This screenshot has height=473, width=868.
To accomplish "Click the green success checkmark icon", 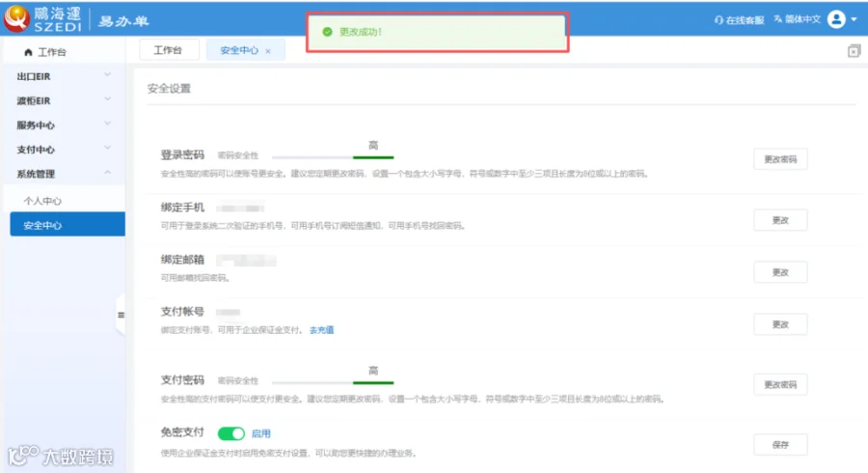I will click(327, 32).
